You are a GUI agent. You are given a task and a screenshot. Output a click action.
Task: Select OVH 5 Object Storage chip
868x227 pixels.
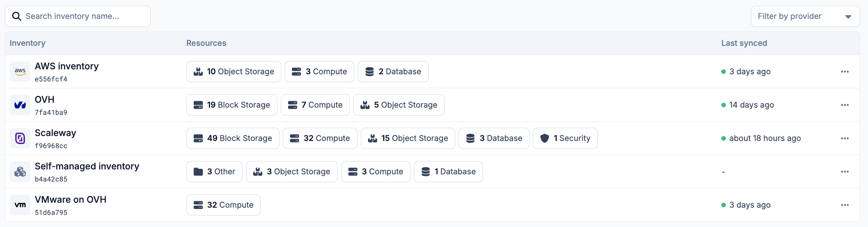[x=399, y=105]
